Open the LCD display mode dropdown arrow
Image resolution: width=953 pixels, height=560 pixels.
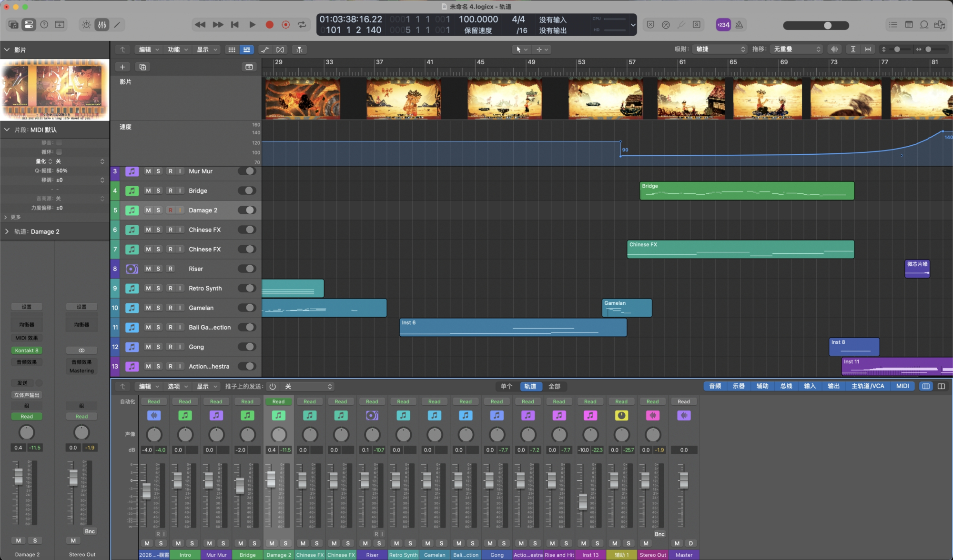(633, 25)
